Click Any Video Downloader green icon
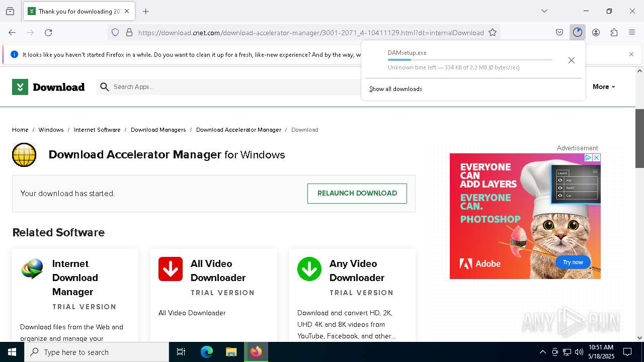644x362 pixels. click(309, 269)
